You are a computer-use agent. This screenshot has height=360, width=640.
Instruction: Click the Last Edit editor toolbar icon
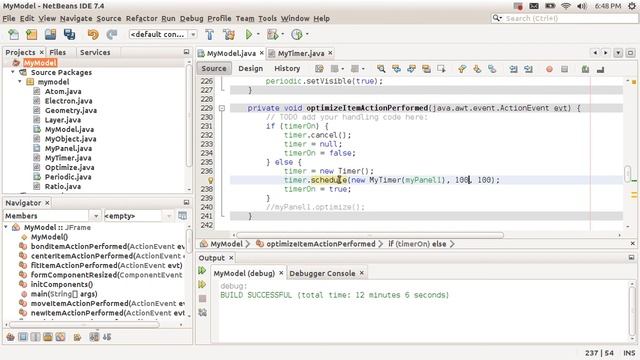point(319,69)
